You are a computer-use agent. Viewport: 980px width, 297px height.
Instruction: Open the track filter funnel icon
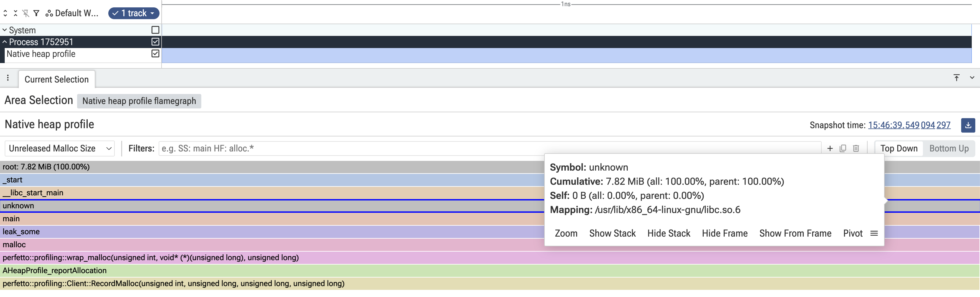tap(36, 13)
